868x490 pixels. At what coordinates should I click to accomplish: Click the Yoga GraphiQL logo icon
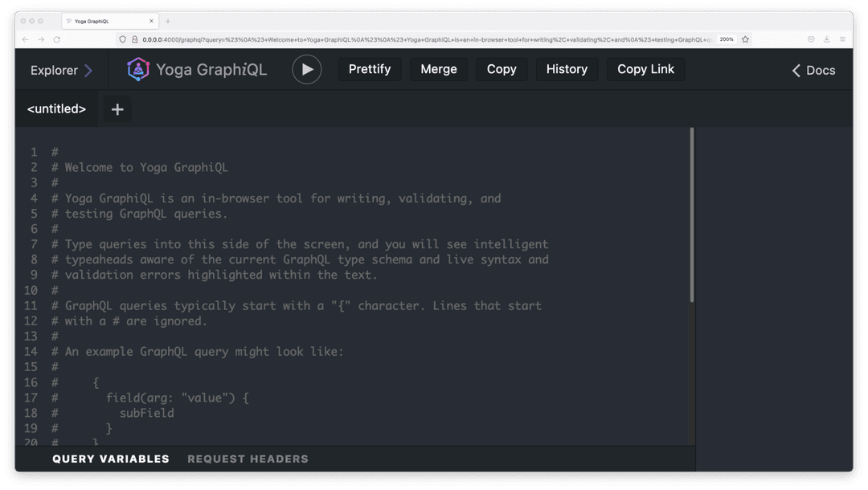(x=137, y=69)
